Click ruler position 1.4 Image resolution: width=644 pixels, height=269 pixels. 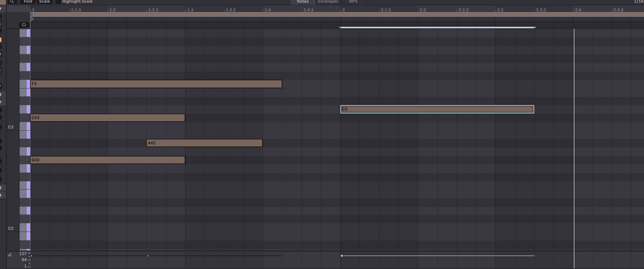click(267, 10)
